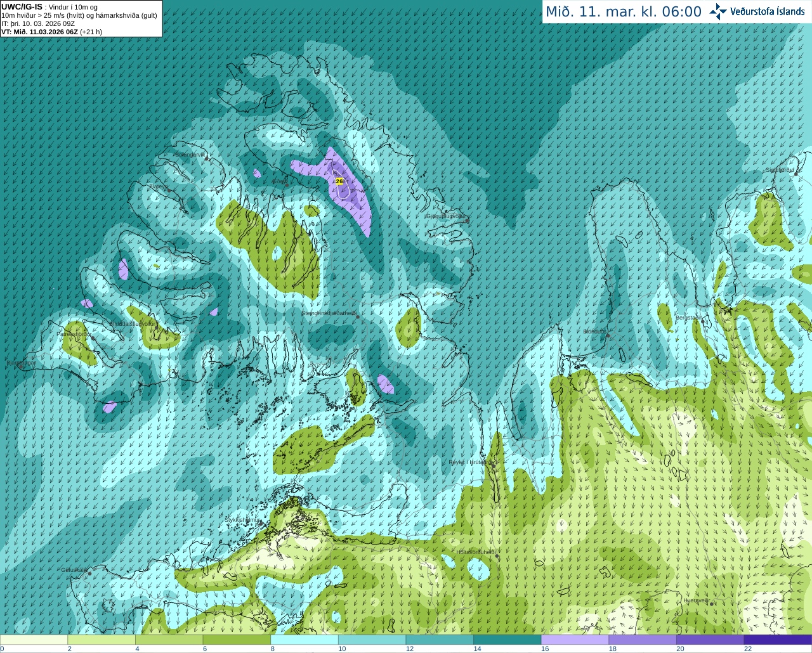Select the Bergstaðir station label
The width and height of the screenshot is (812, 653).
pos(688,318)
